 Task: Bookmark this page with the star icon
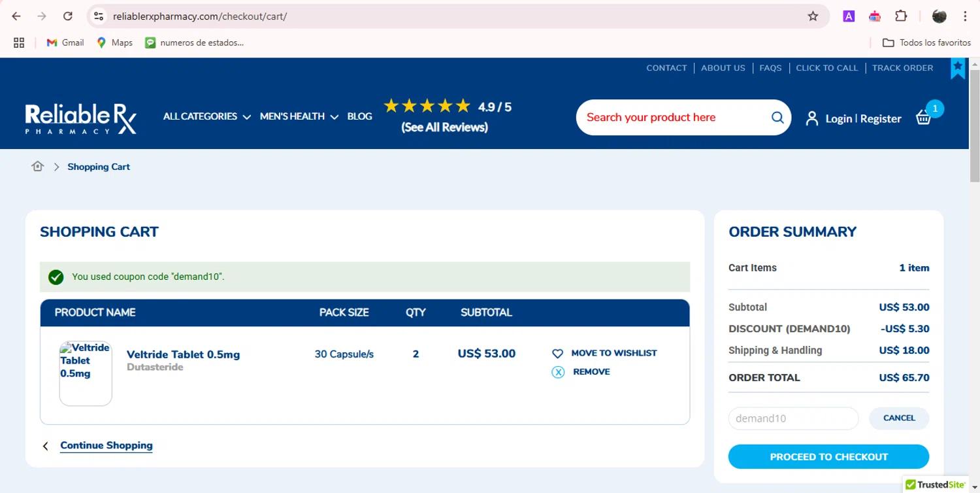tap(813, 16)
